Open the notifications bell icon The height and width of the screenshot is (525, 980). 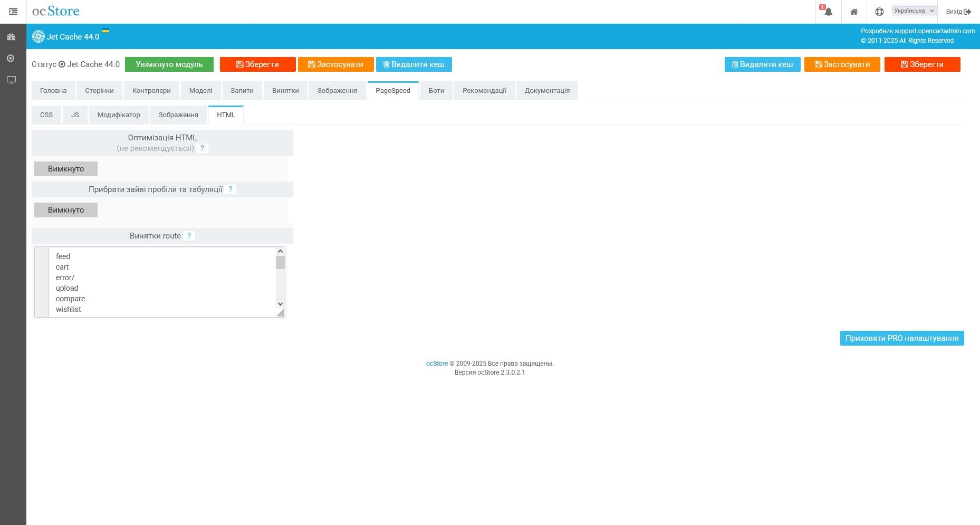[x=828, y=12]
